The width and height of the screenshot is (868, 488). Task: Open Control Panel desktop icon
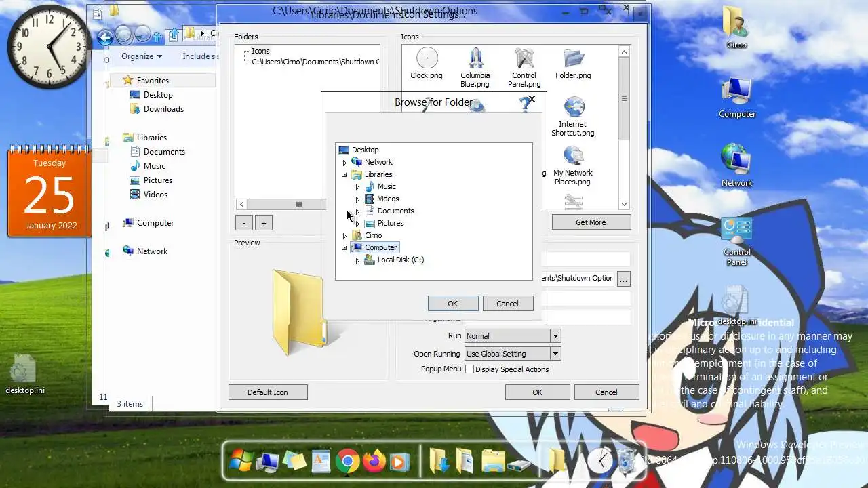(736, 242)
